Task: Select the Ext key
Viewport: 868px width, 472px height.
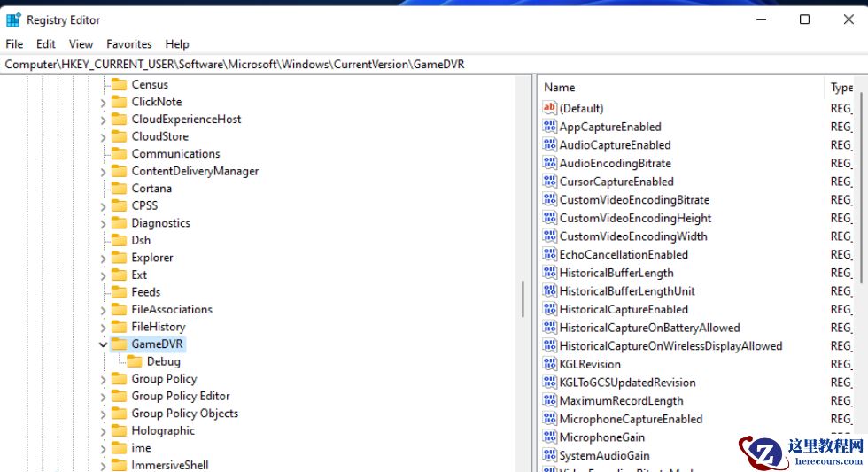Action: [139, 275]
